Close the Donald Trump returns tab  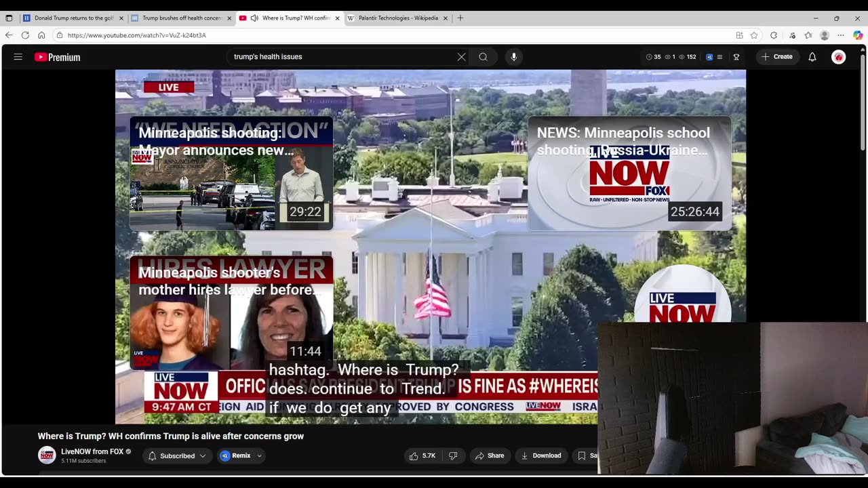pos(121,18)
